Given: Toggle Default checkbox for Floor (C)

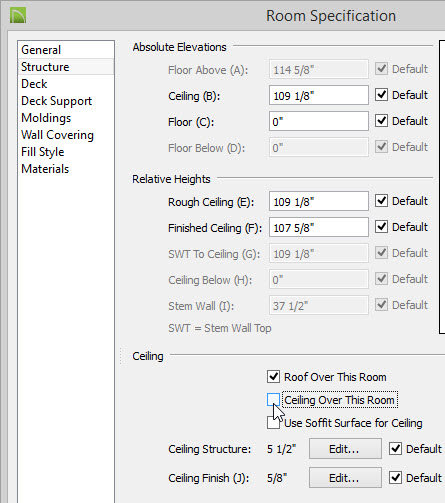Looking at the screenshot, I should coord(381,121).
